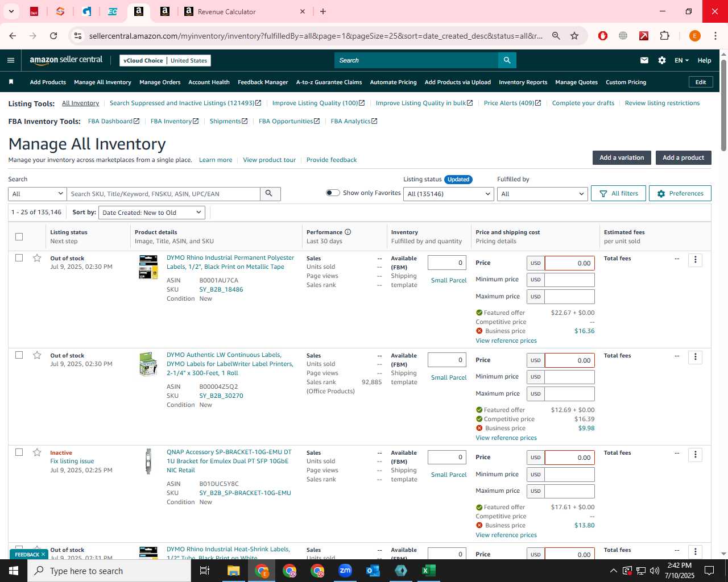Open Automate Pricing menu item
The height and width of the screenshot is (582, 728).
tap(393, 82)
